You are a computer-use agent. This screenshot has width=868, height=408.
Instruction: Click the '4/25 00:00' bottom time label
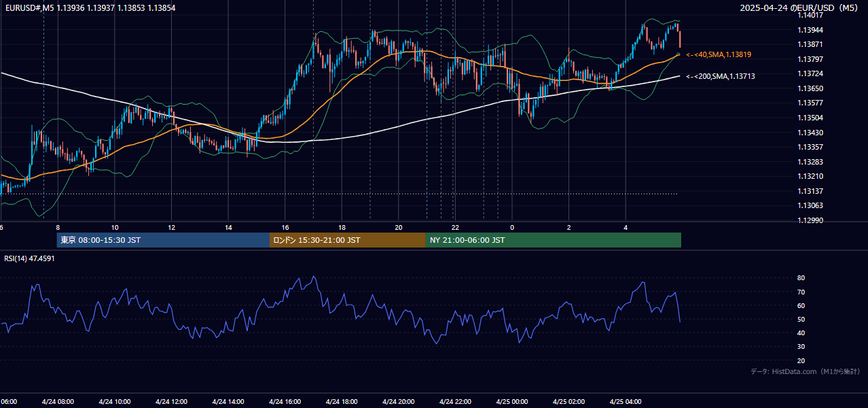[x=512, y=402]
